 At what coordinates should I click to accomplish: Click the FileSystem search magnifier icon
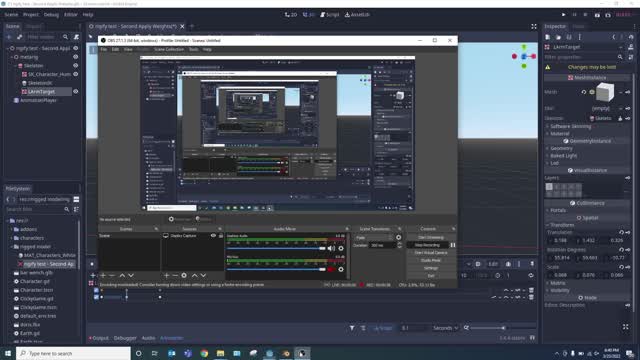pos(67,209)
